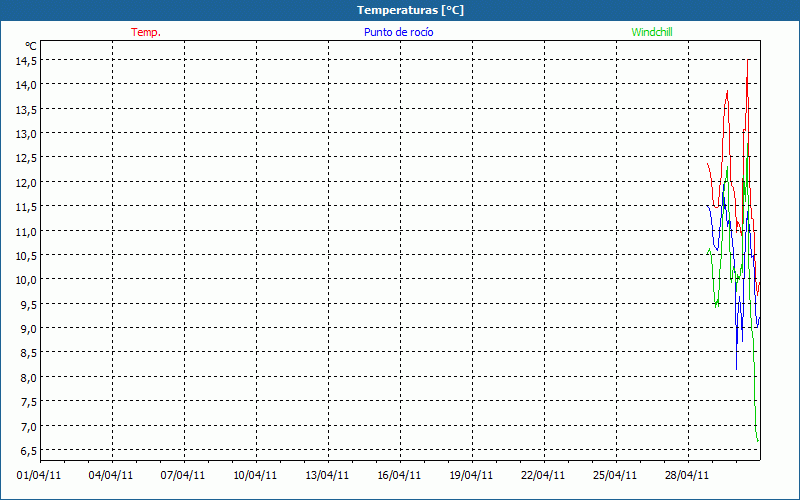Click the 14,5 y-axis value
Screen dimensions: 800x500
click(26, 61)
